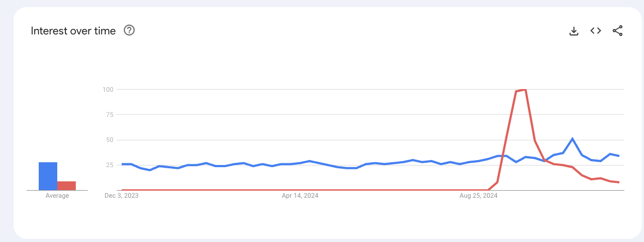
Task: Open the embed code icon
Action: [x=595, y=31]
